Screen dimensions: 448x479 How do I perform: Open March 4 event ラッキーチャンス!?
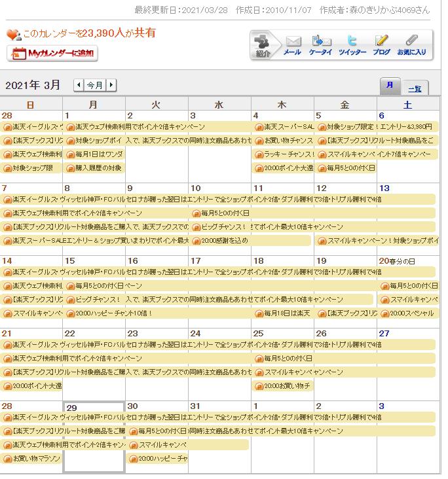coord(283,154)
